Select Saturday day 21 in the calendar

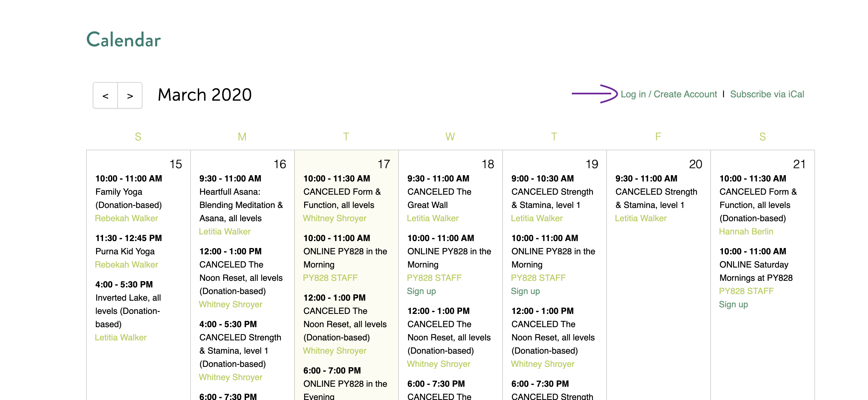click(799, 164)
